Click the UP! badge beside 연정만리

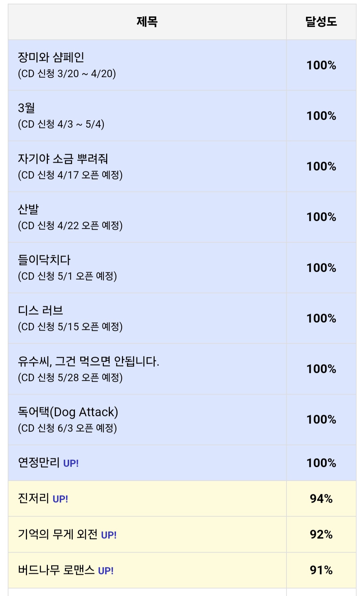pos(71,464)
